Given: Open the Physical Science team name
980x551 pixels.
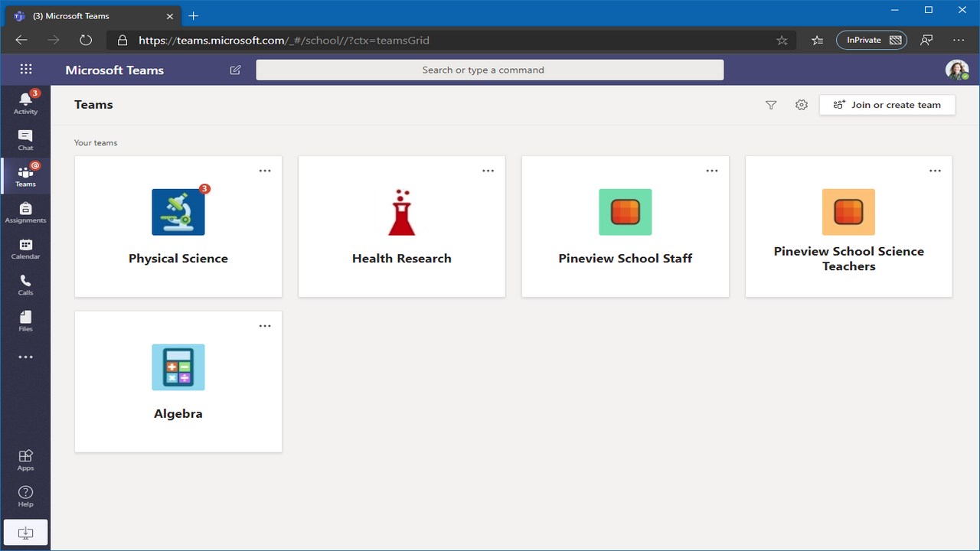Looking at the screenshot, I should pyautogui.click(x=178, y=259).
